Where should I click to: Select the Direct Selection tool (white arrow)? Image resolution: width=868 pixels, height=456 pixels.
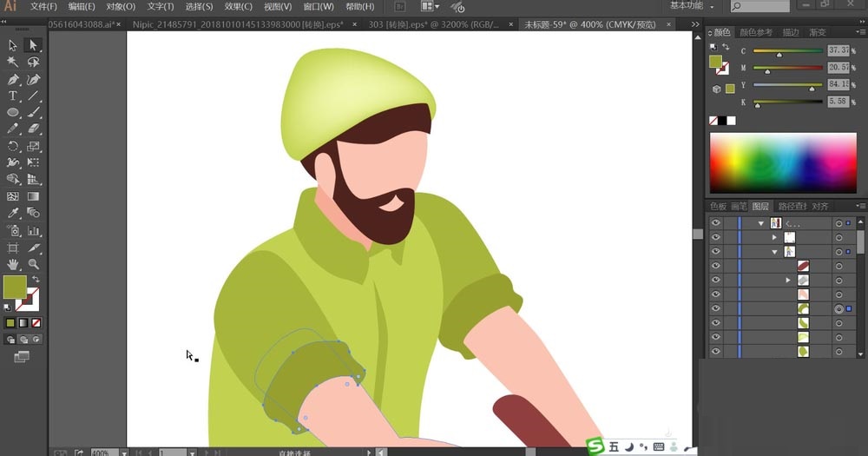tap(34, 45)
